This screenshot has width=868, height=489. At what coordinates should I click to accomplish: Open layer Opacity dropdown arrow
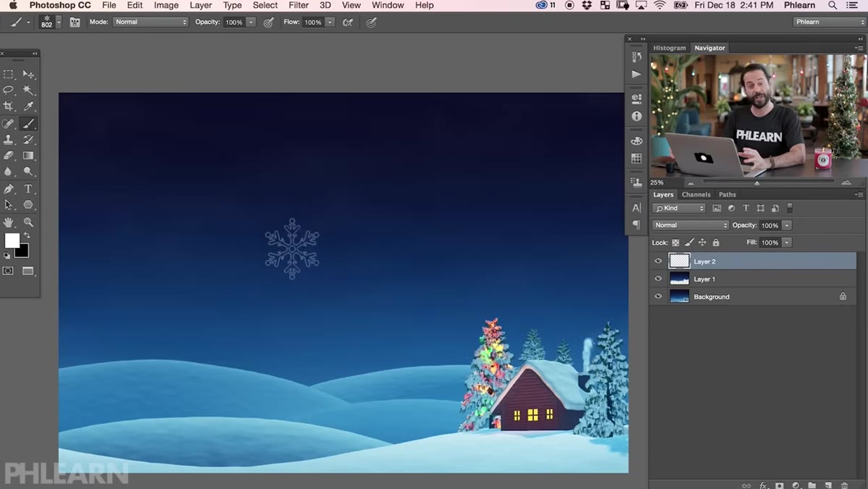click(x=787, y=225)
